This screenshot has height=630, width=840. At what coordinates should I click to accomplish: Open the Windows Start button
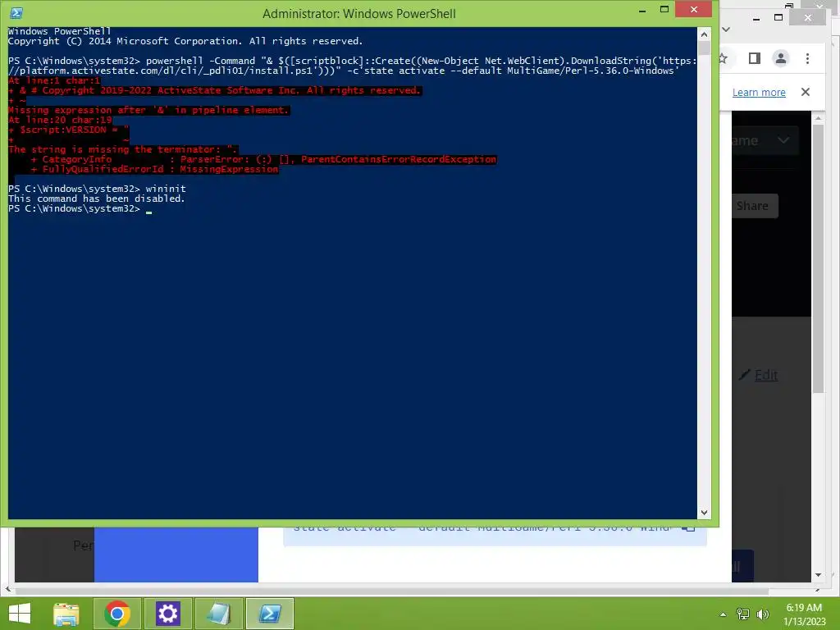point(20,614)
